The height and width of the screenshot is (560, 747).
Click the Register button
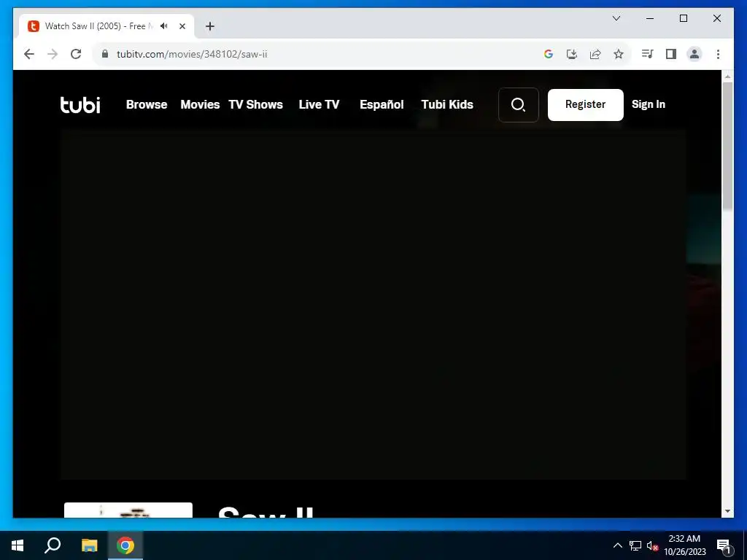point(586,105)
